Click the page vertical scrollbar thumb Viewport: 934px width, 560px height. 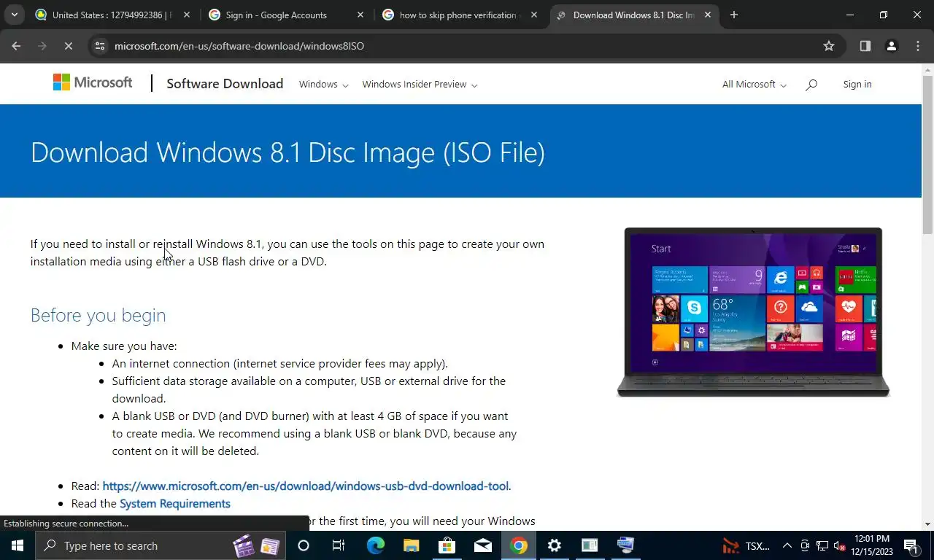pyautogui.click(x=927, y=155)
